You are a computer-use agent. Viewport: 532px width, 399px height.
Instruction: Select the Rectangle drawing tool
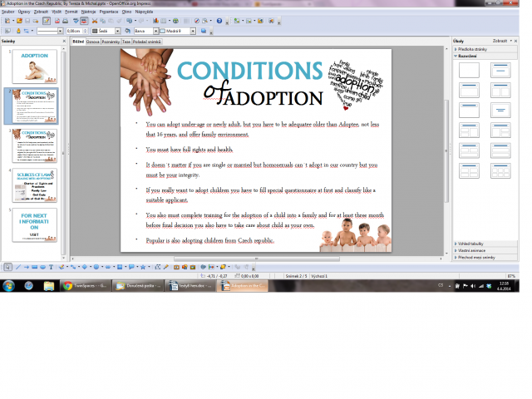point(34,267)
